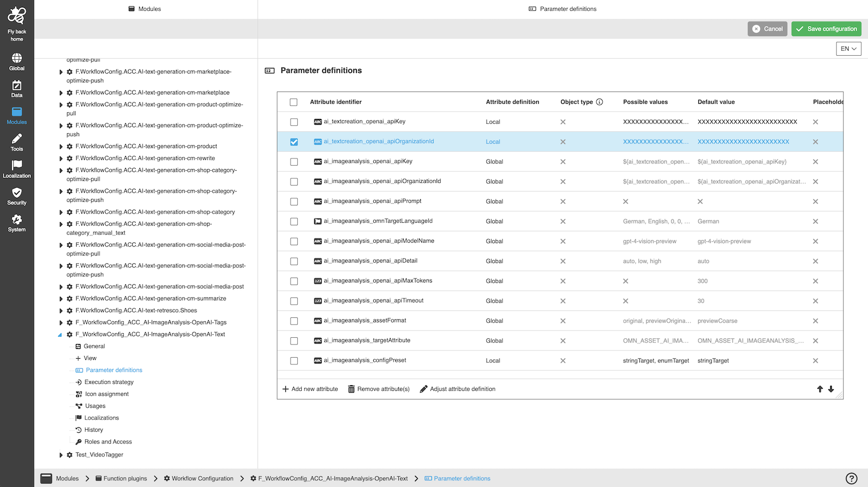Viewport: 868px width, 487px height.
Task: Open the Data section icon
Action: click(x=17, y=86)
